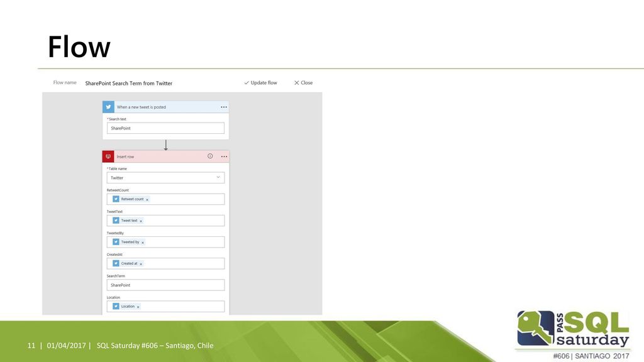
Task: Click inside the RetweetCount input field
Action: pyautogui.click(x=165, y=199)
